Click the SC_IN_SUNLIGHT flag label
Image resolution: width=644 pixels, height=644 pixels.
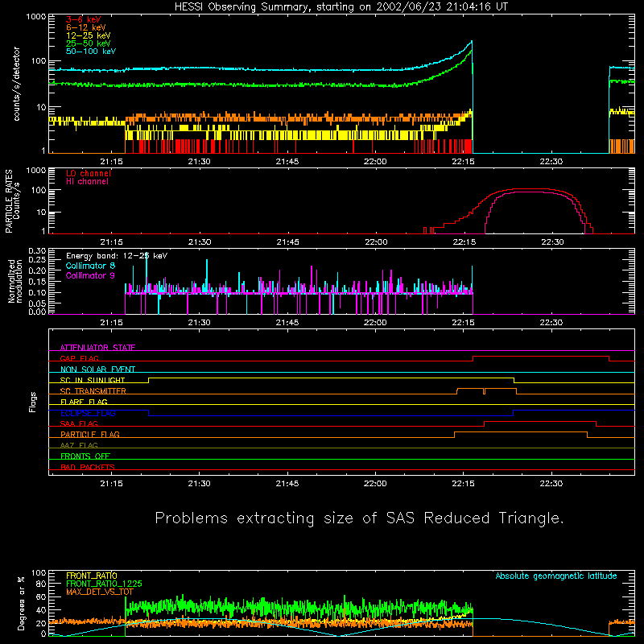(93, 380)
